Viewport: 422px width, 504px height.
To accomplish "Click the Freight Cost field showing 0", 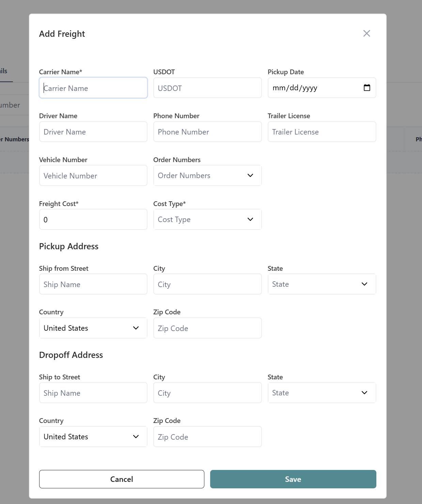I will (93, 219).
